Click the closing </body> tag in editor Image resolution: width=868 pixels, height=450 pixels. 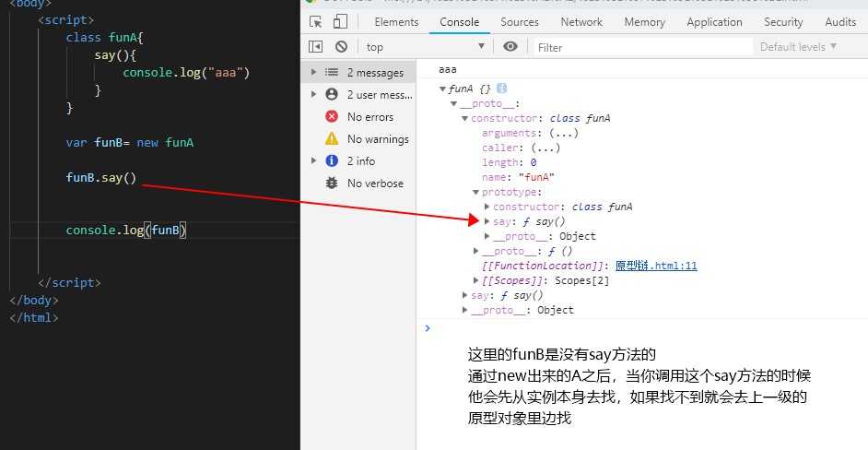(x=34, y=300)
